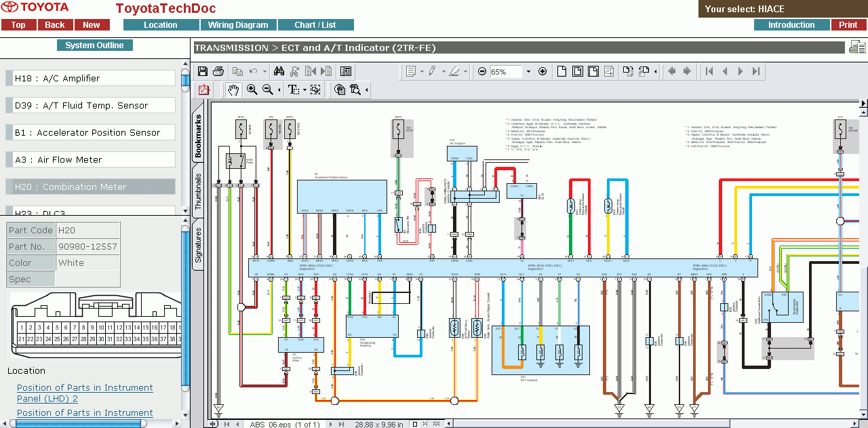Open the zoom percentage dropdown arrow
The image size is (868, 428).
(528, 71)
